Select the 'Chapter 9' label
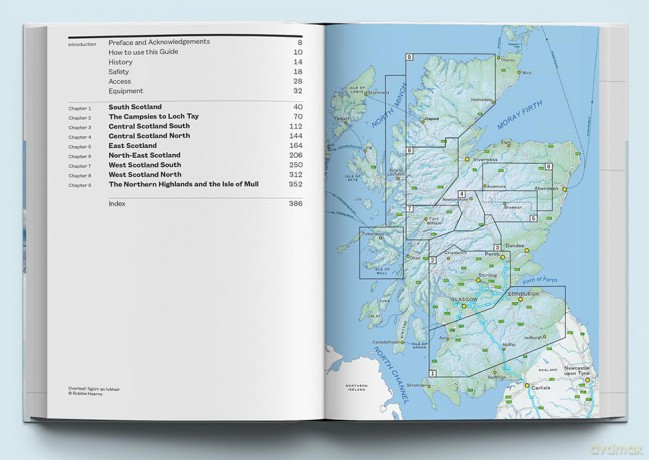 coord(79,185)
